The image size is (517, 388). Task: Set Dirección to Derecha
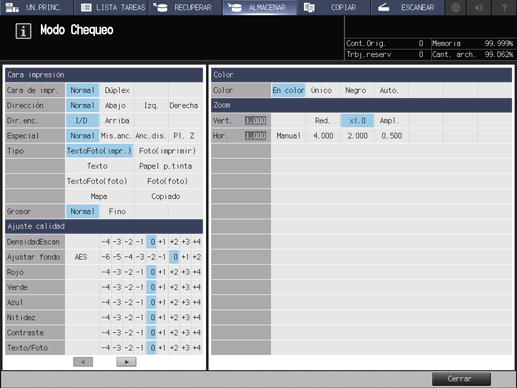pyautogui.click(x=185, y=105)
